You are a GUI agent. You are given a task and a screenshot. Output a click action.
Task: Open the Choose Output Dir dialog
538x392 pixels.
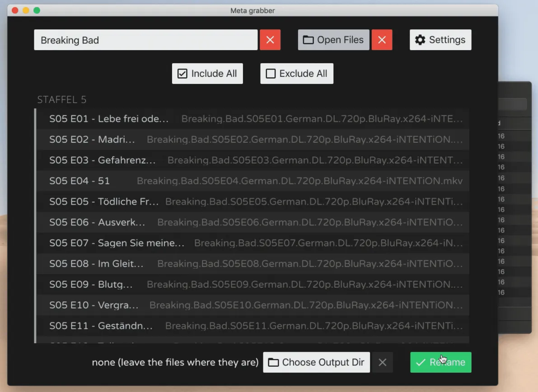click(x=316, y=362)
